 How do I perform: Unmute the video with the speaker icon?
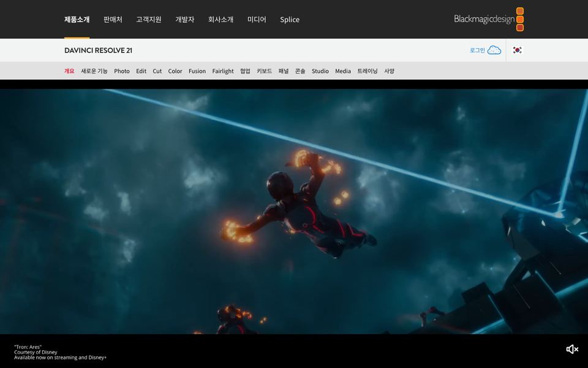(572, 349)
